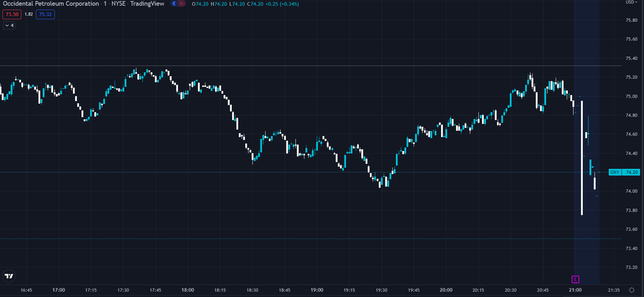Click the H74.20 high value
The height and width of the screenshot is (297, 644).
219,4
